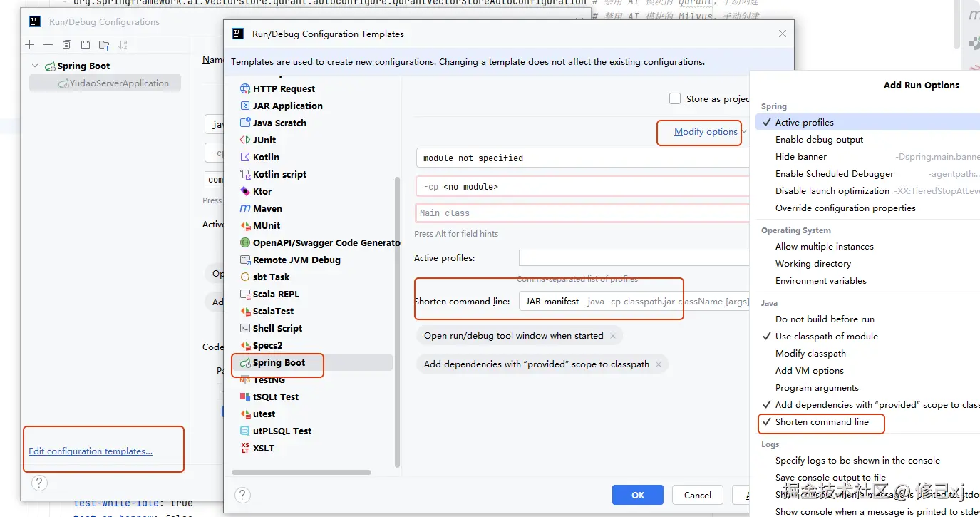The image size is (980, 517).
Task: Remove the 'Open run/debug tool window when started' chip
Action: point(613,336)
